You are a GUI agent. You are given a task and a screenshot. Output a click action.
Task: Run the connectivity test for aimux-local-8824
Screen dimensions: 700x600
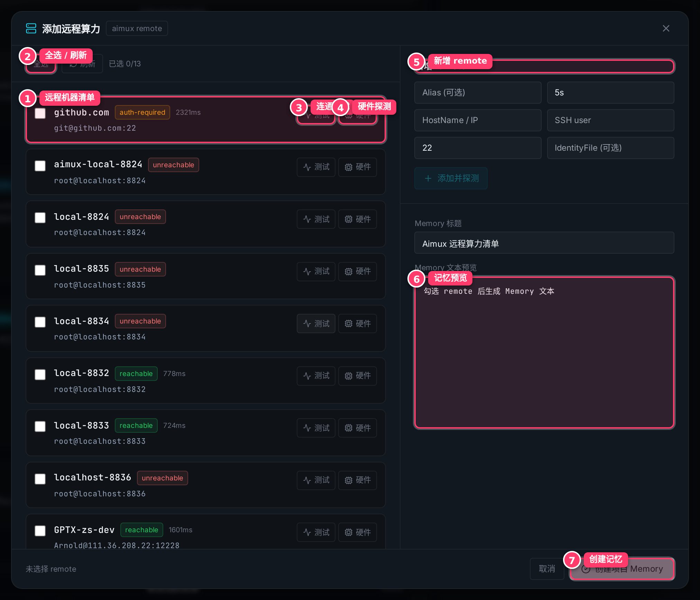pos(316,167)
